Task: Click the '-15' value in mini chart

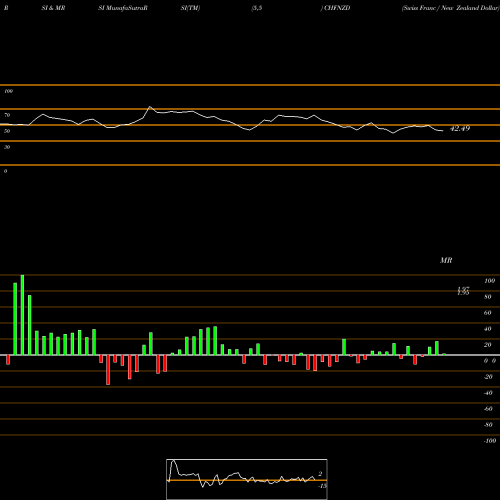Action: [x=322, y=486]
